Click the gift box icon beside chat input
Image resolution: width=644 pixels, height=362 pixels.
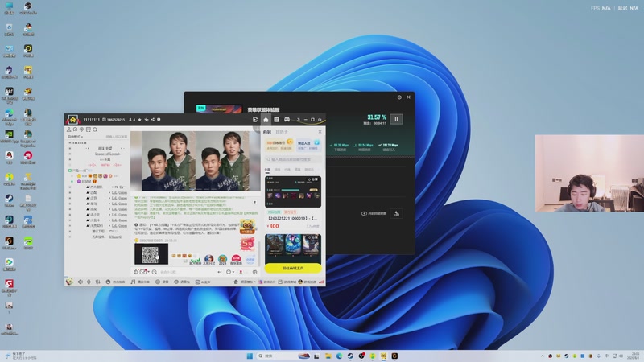[254, 272]
